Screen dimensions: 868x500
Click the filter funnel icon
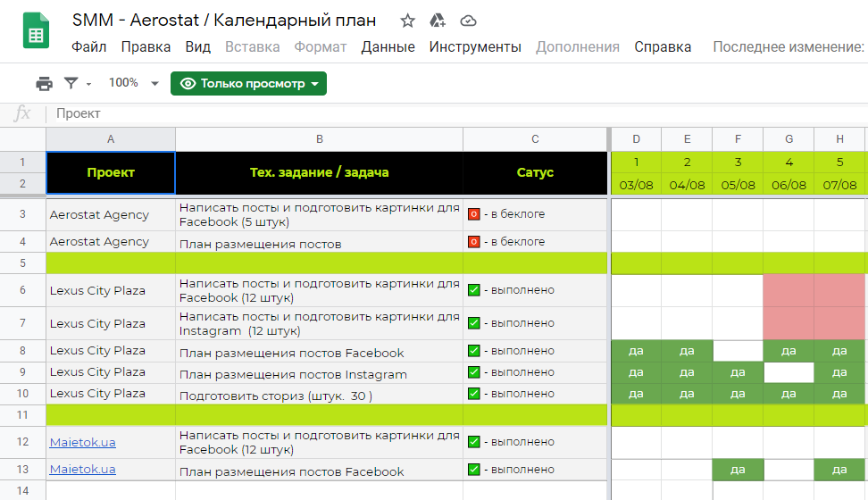71,83
